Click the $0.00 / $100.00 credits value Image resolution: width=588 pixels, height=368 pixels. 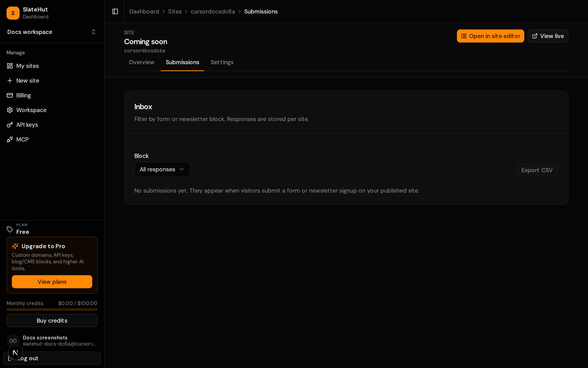[78, 303]
